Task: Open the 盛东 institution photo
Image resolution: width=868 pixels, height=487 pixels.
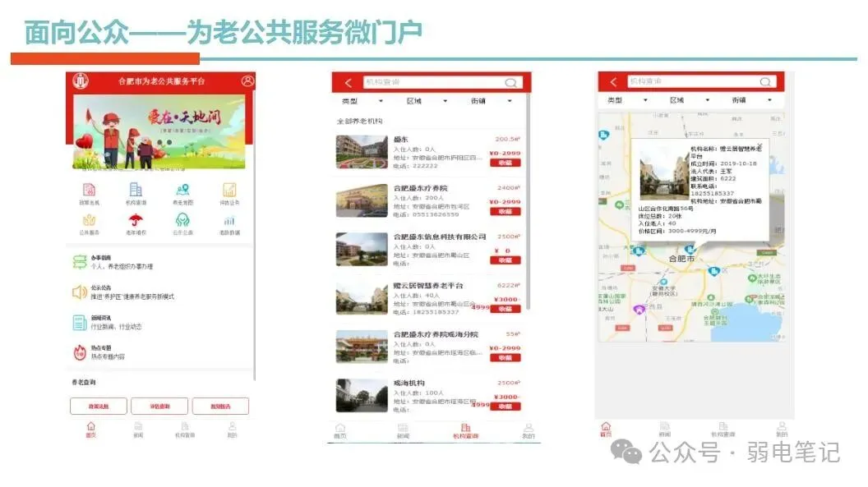Action: tap(362, 152)
